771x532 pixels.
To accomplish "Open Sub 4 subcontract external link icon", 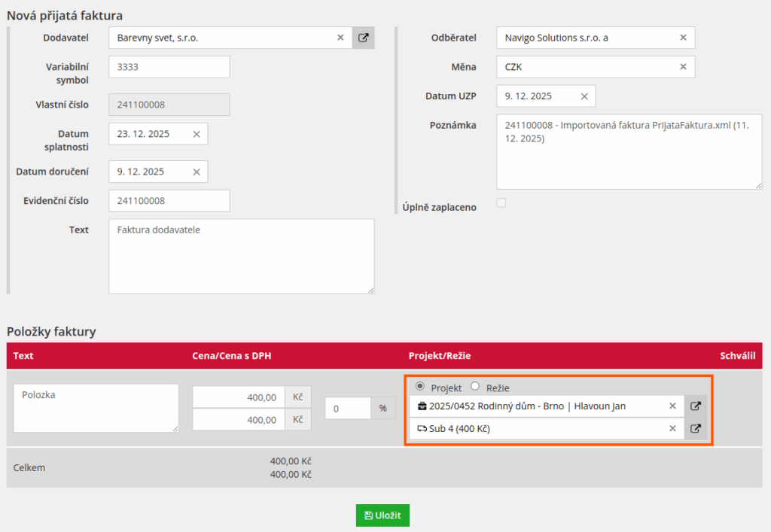I will point(696,429).
